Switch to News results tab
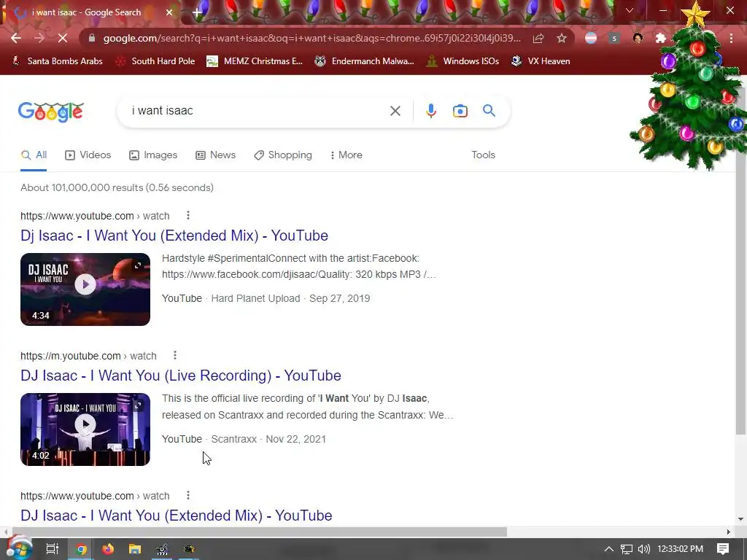 (x=216, y=155)
